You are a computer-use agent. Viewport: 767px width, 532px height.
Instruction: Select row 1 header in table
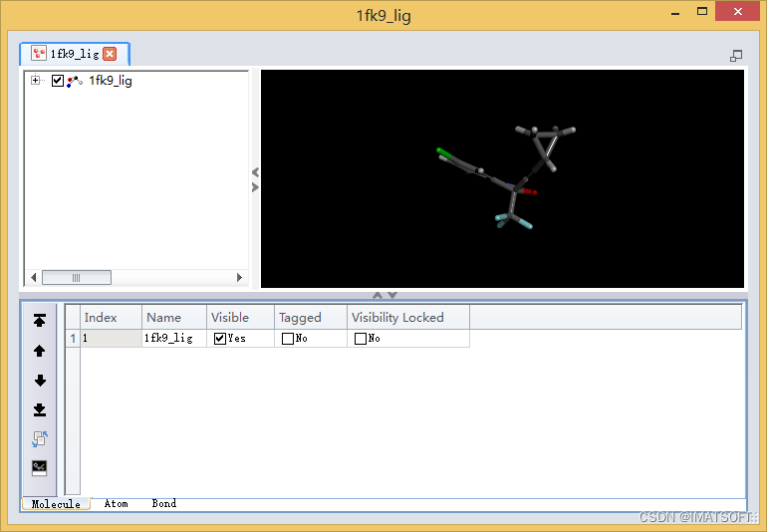point(73,338)
